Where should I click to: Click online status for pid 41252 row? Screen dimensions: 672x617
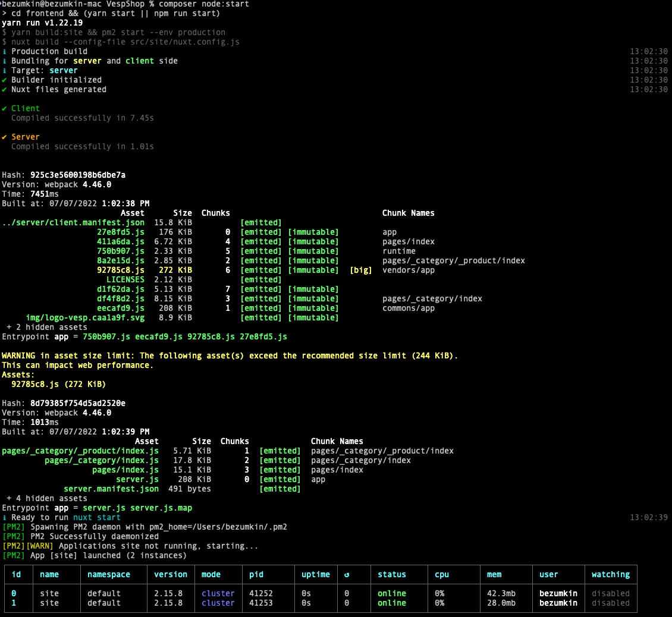pos(392,593)
